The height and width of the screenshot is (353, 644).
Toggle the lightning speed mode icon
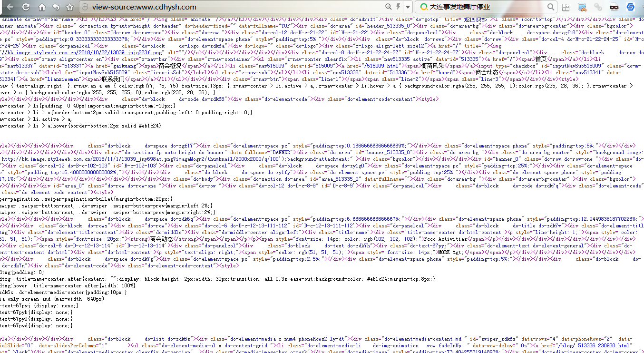point(398,7)
